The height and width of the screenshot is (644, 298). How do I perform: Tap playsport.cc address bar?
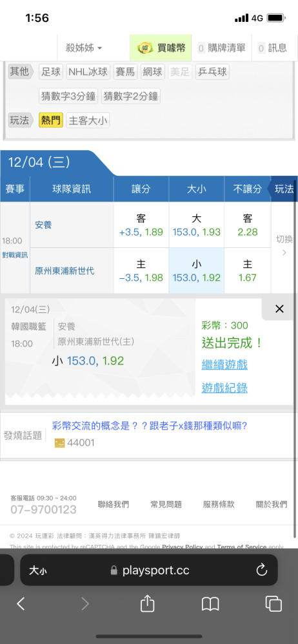[x=149, y=570]
